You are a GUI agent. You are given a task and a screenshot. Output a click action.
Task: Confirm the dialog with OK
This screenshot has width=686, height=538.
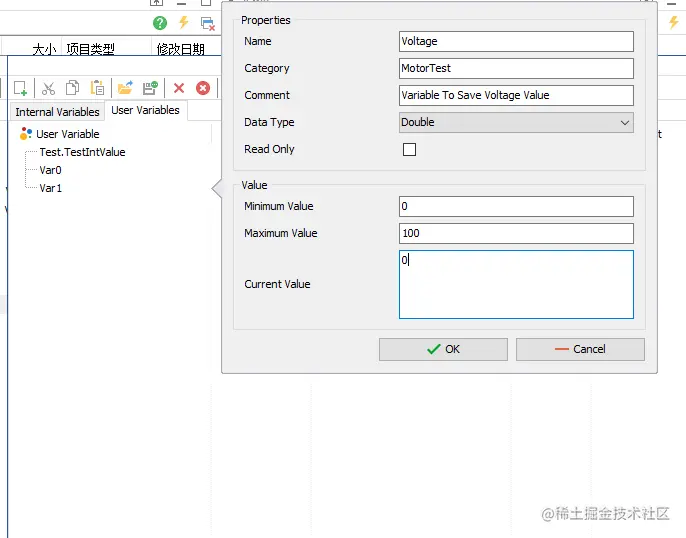443,349
